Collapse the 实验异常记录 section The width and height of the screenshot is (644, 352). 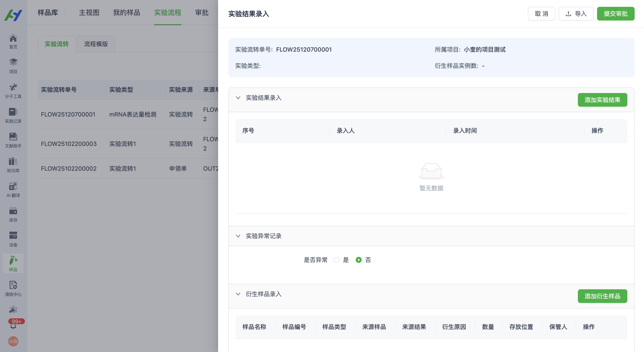[x=238, y=236]
